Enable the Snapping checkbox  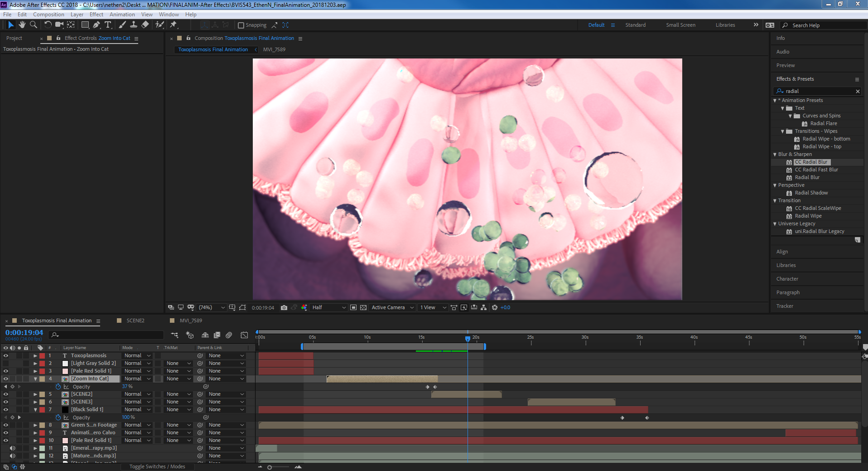pos(241,25)
